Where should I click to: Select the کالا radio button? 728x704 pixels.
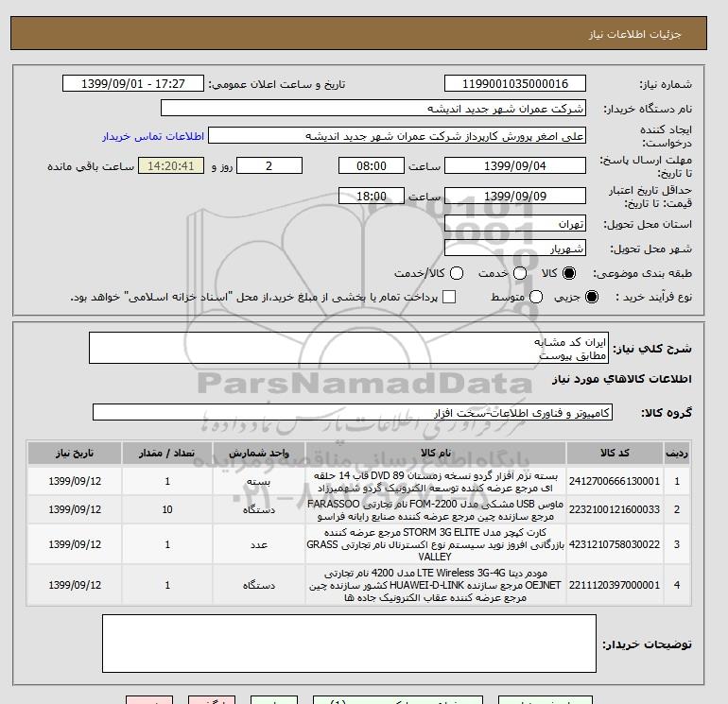[x=569, y=273]
